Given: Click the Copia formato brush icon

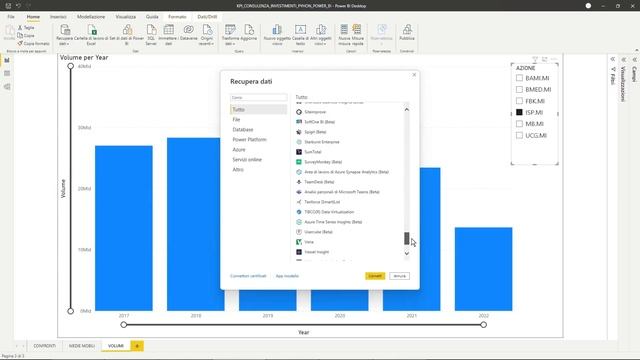Looking at the screenshot, I should pos(20,43).
